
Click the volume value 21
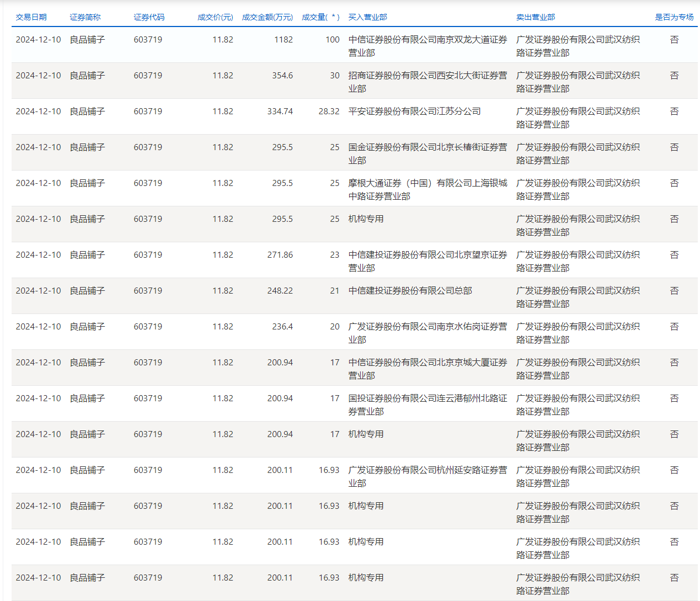click(x=335, y=291)
